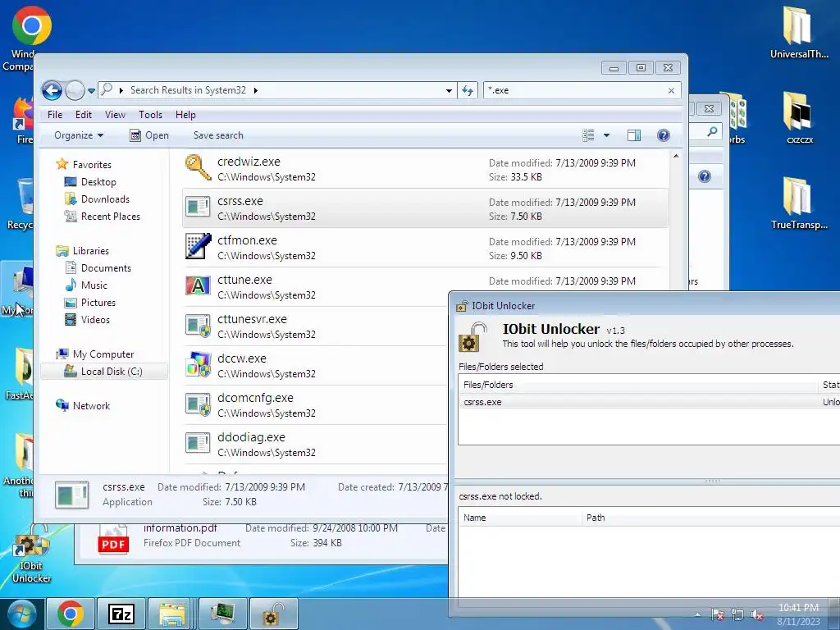Click the search icon in the background window
840x630 pixels.
[x=712, y=131]
